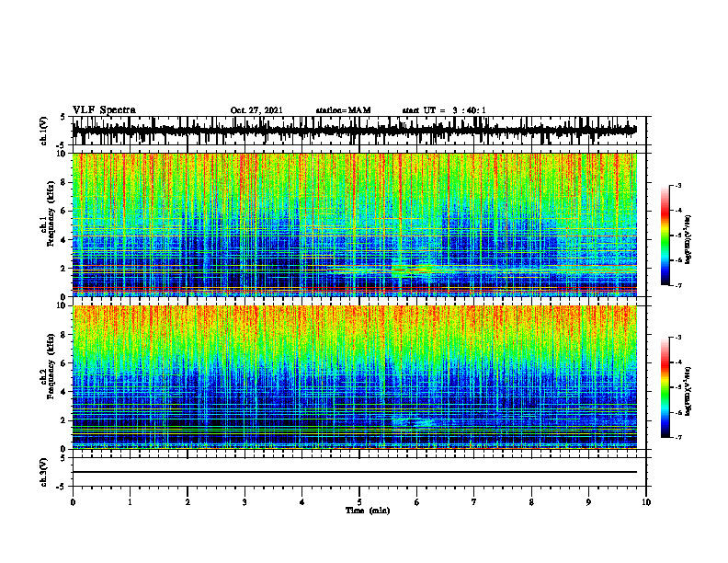Click the flat ch.3 voltage trace line
This screenshot has height=563, width=728.
354,472
